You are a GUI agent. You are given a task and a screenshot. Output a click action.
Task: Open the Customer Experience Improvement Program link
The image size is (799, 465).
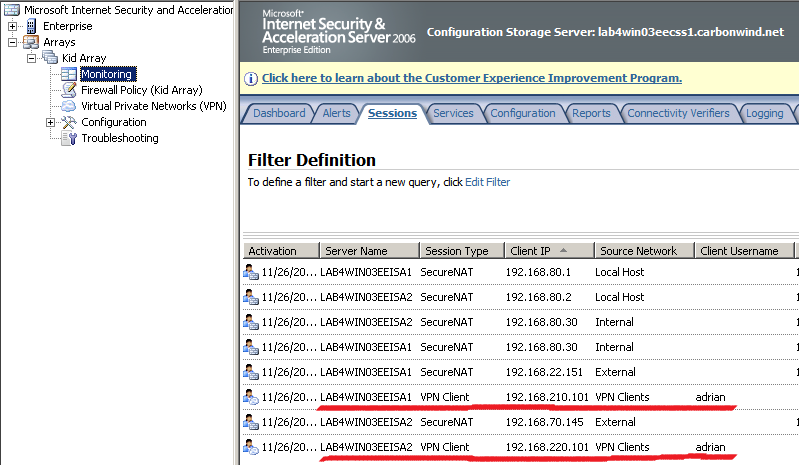tap(472, 78)
